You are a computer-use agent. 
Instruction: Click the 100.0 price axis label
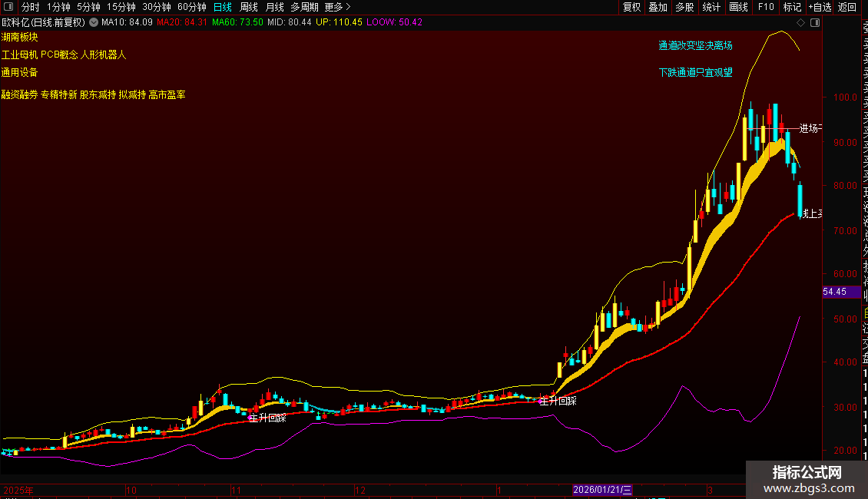845,97
